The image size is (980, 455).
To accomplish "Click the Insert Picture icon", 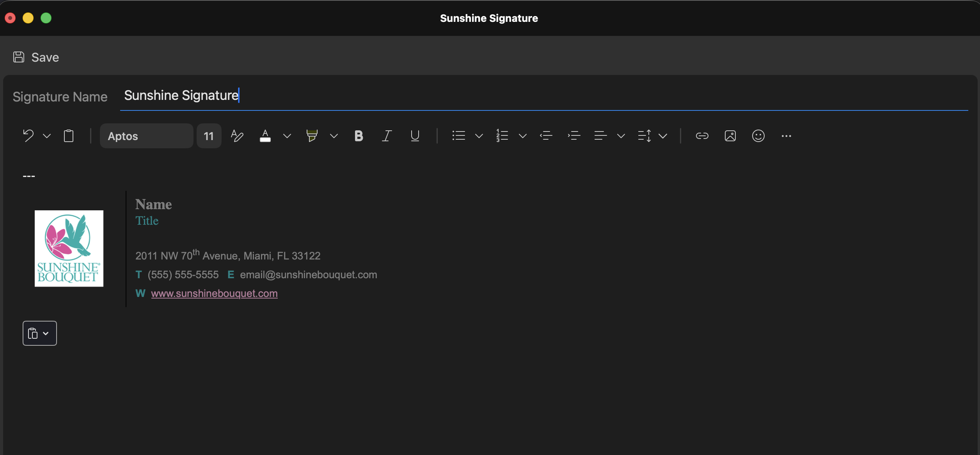I will [x=730, y=136].
